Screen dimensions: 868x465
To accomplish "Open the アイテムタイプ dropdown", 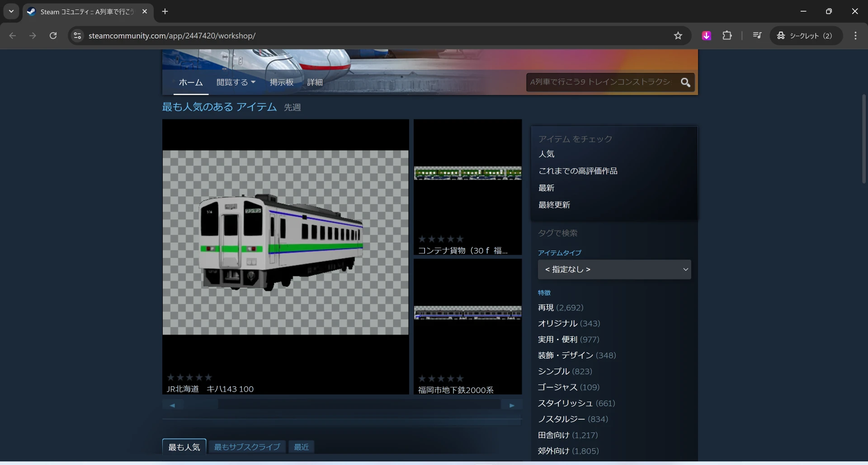I will pyautogui.click(x=614, y=270).
